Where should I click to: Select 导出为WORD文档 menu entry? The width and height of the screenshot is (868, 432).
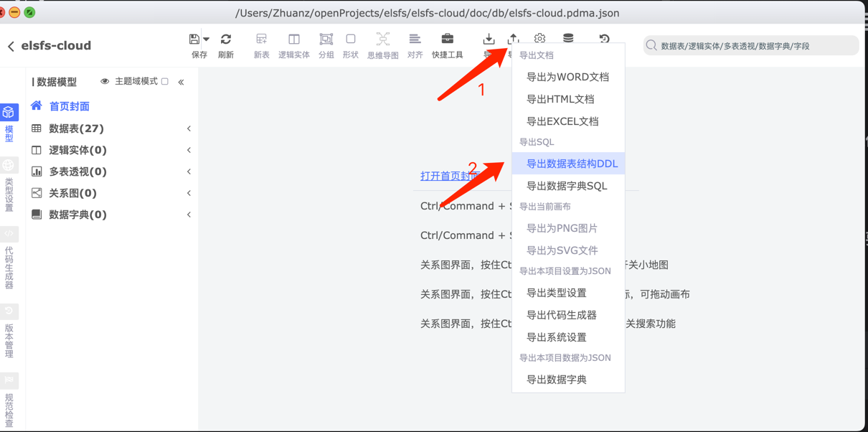click(567, 77)
